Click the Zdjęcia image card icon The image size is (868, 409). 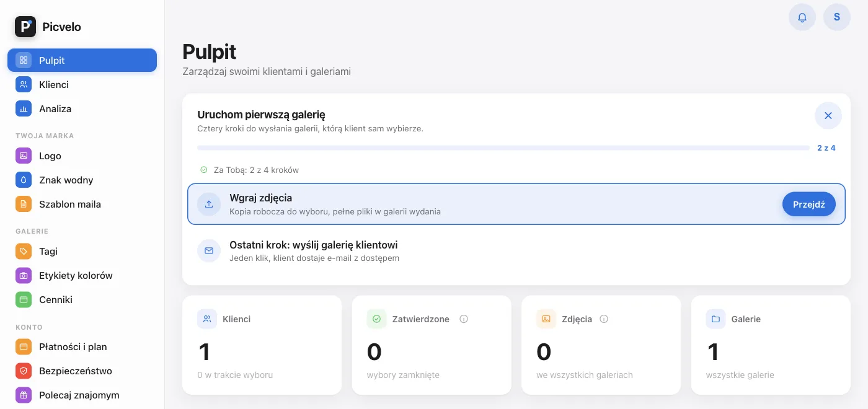546,319
